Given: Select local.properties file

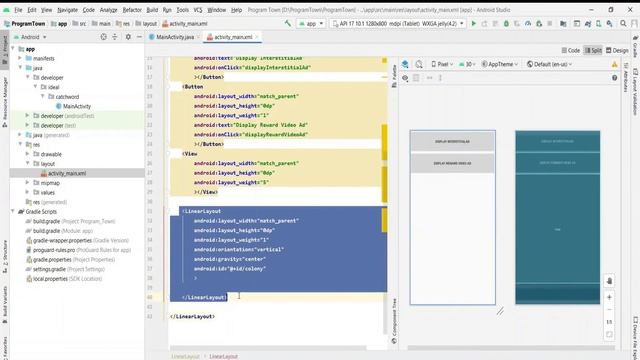Looking at the screenshot, I should click(x=64, y=279).
